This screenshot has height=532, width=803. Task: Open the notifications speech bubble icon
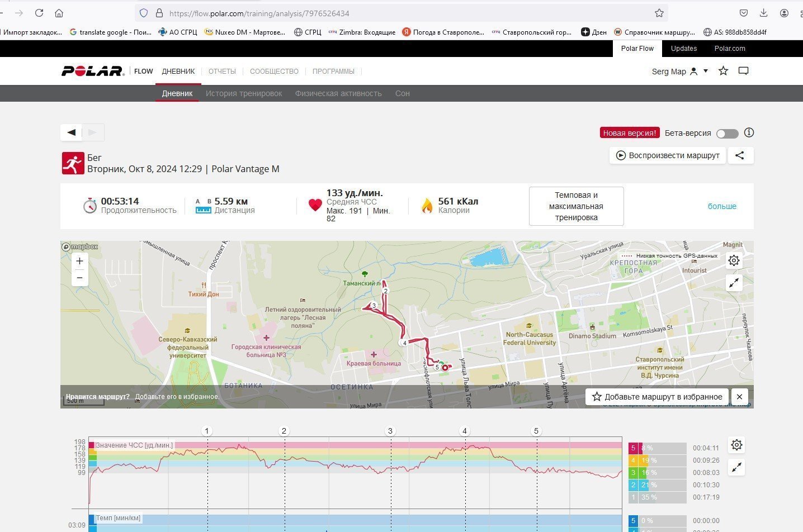point(743,71)
